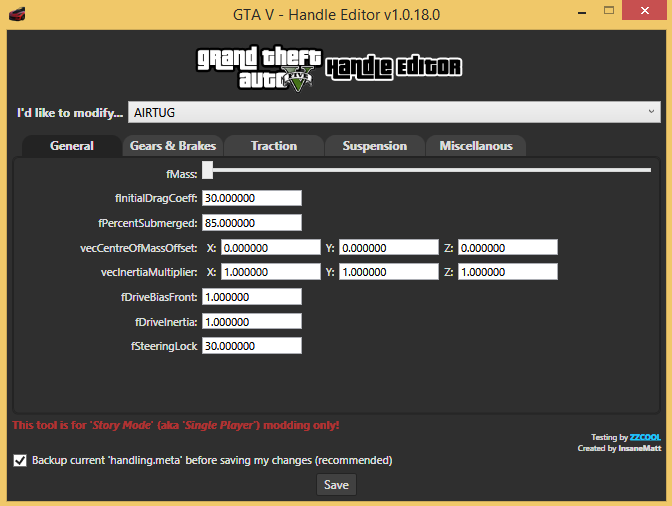Click the fInitialDragCoeff label
This screenshot has height=506, width=672.
click(x=156, y=198)
